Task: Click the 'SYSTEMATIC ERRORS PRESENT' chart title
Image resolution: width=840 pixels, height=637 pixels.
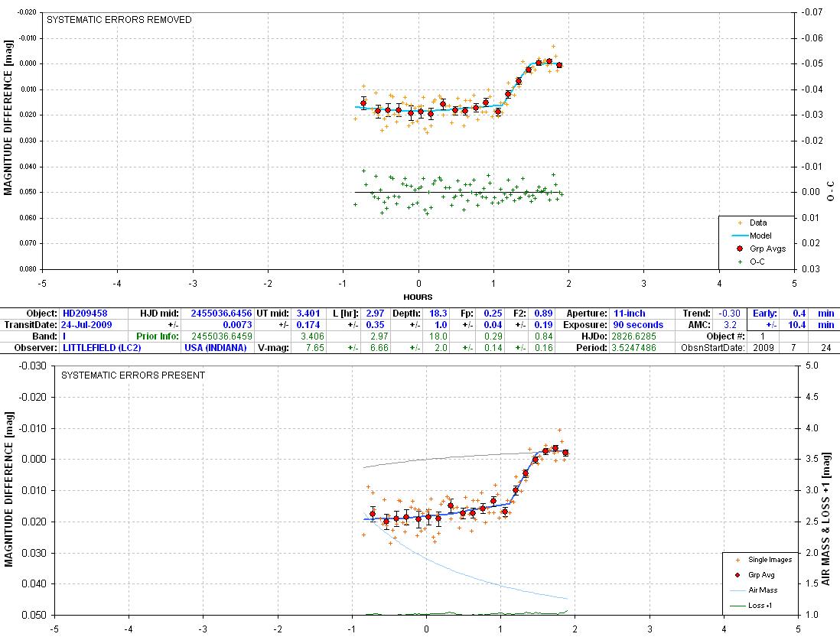Action: click(133, 375)
